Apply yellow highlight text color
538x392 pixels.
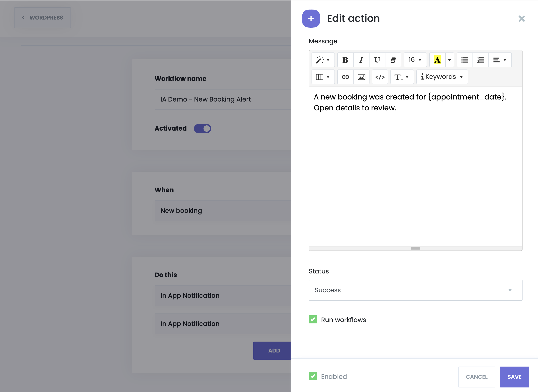click(437, 60)
